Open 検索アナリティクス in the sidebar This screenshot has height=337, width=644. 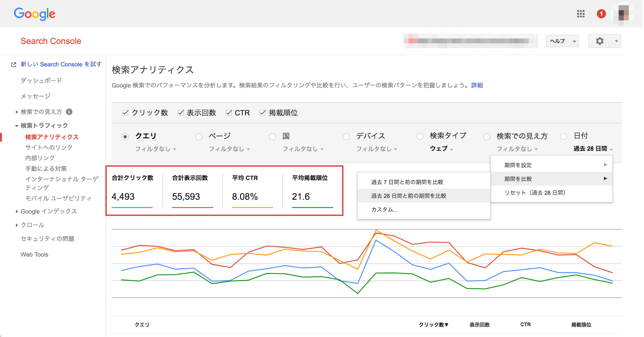(52, 137)
